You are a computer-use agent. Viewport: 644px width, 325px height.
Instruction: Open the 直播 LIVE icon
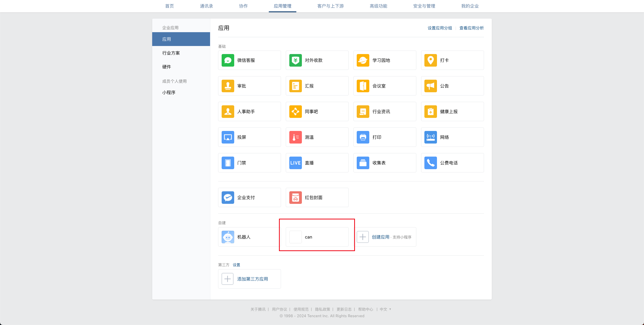295,163
